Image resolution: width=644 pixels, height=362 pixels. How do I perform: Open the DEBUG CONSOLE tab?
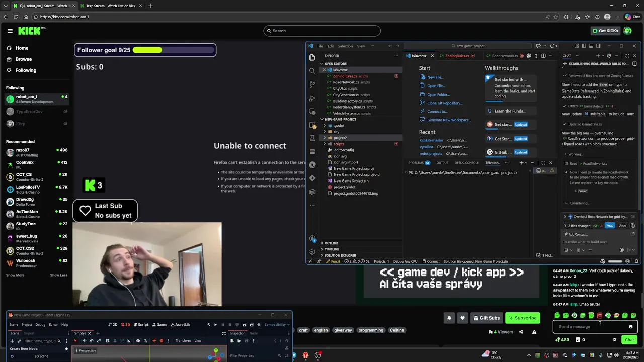coord(466,163)
